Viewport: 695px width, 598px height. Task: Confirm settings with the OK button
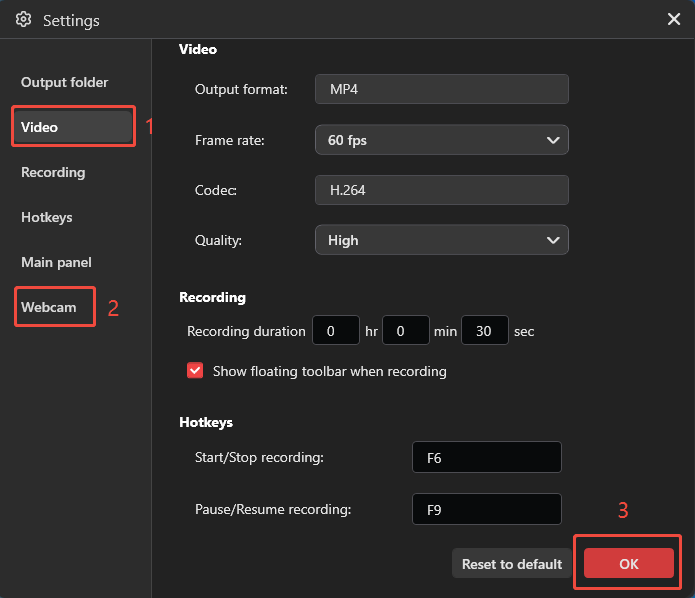click(629, 563)
